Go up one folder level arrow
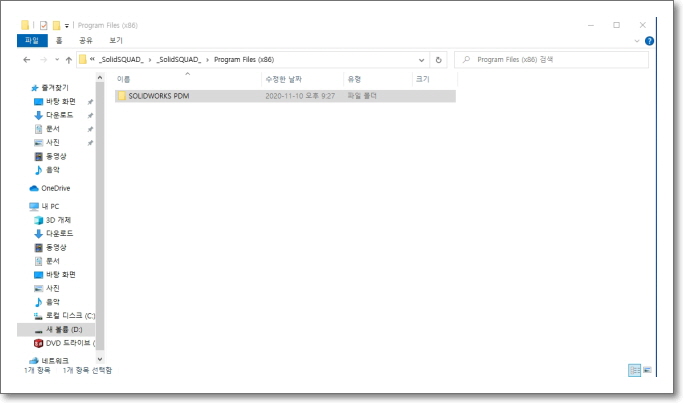684x404 pixels. 68,60
